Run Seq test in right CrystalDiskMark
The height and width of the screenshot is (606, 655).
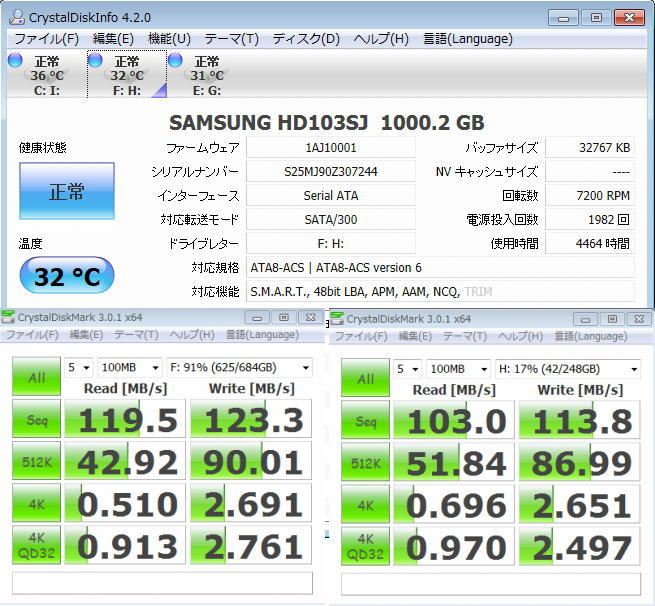coord(365,420)
